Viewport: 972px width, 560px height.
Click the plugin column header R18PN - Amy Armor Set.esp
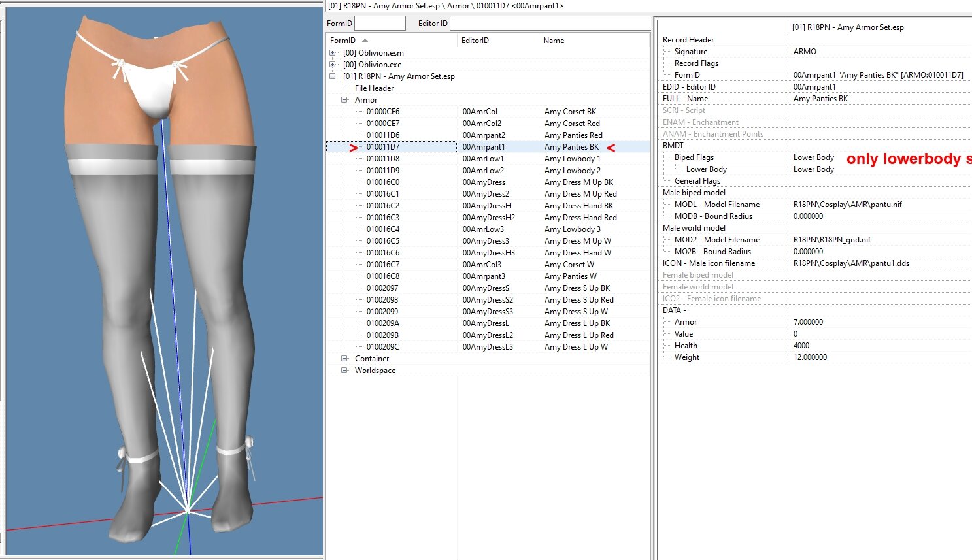coord(848,27)
